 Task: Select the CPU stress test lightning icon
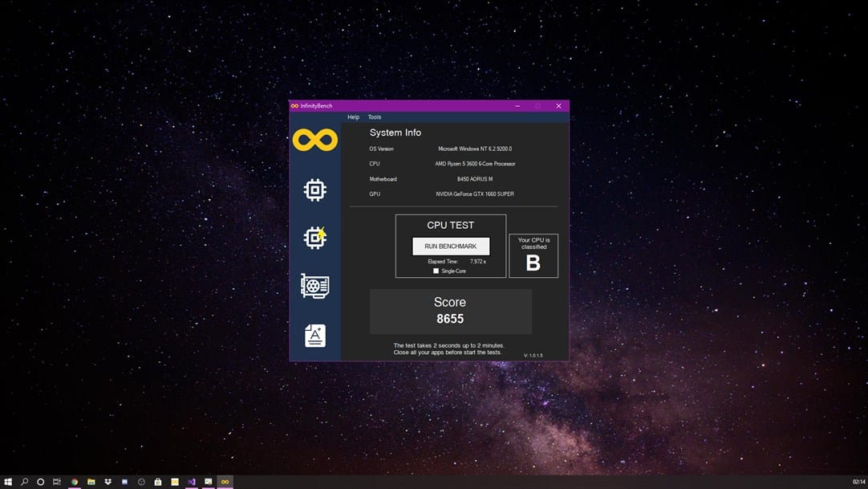point(314,238)
